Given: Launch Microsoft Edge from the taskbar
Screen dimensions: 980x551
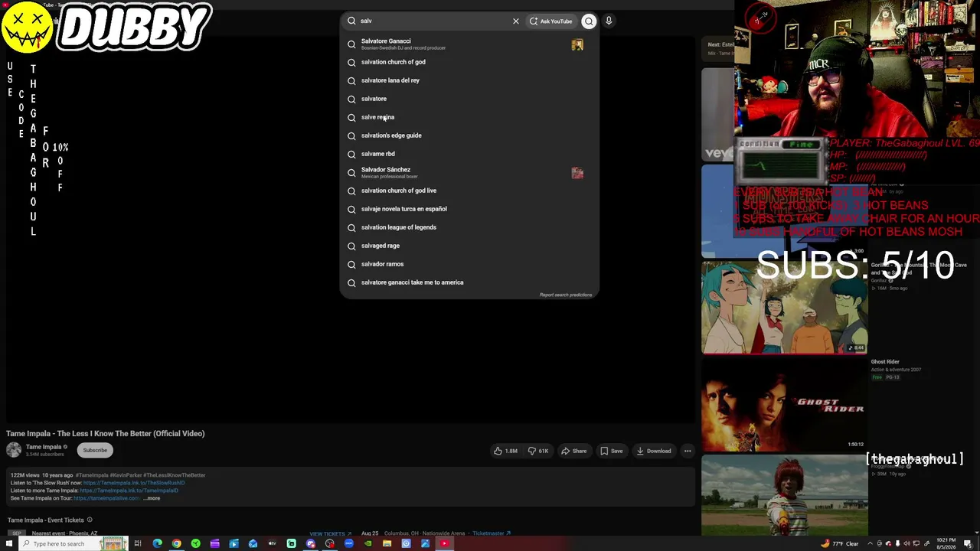Looking at the screenshot, I should (x=157, y=543).
